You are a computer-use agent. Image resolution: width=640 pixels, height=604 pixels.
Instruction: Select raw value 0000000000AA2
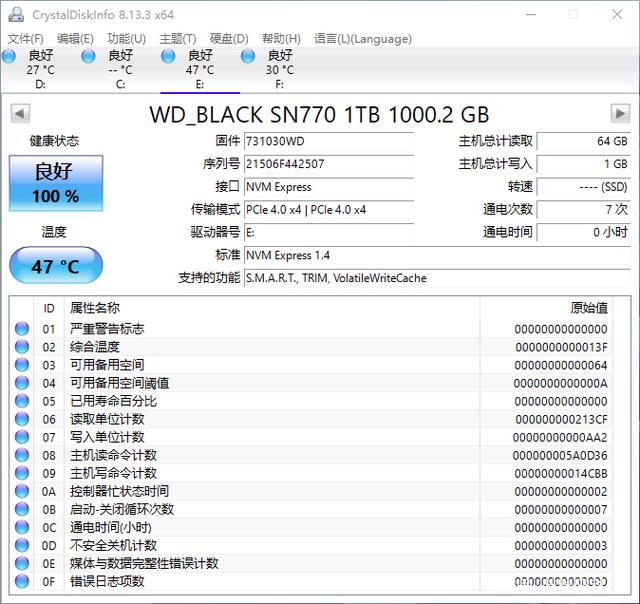tap(560, 437)
